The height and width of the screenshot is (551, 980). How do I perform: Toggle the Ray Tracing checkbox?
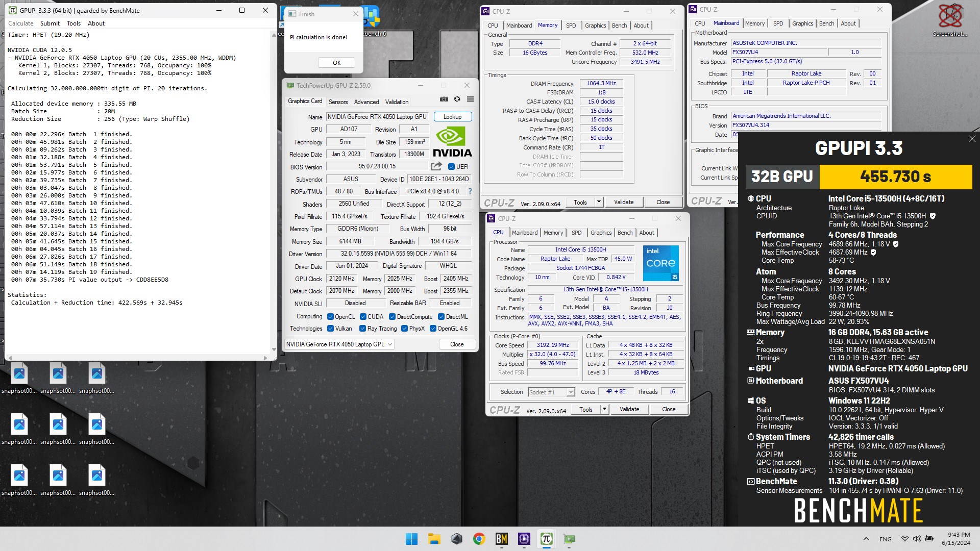[362, 329]
